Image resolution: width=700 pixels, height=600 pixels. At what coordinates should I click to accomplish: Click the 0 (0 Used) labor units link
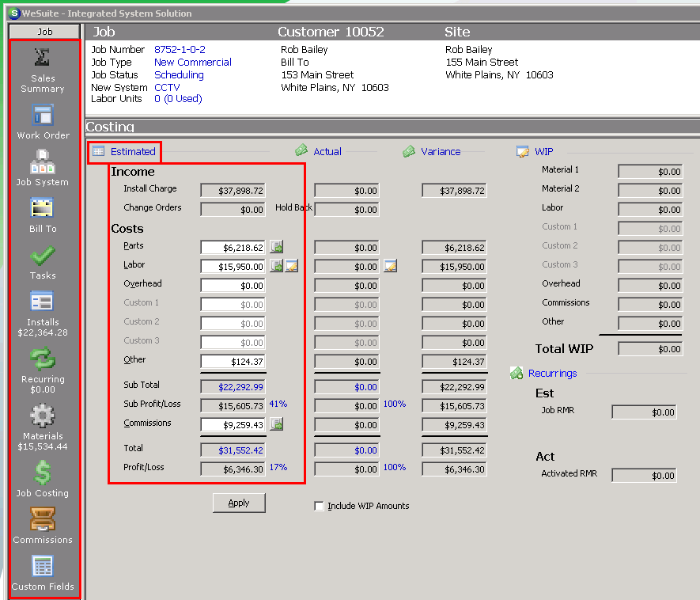click(x=178, y=99)
